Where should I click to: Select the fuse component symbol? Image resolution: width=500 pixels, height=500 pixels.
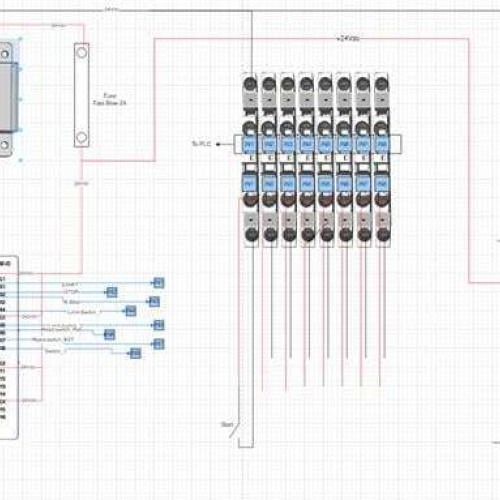[82, 95]
